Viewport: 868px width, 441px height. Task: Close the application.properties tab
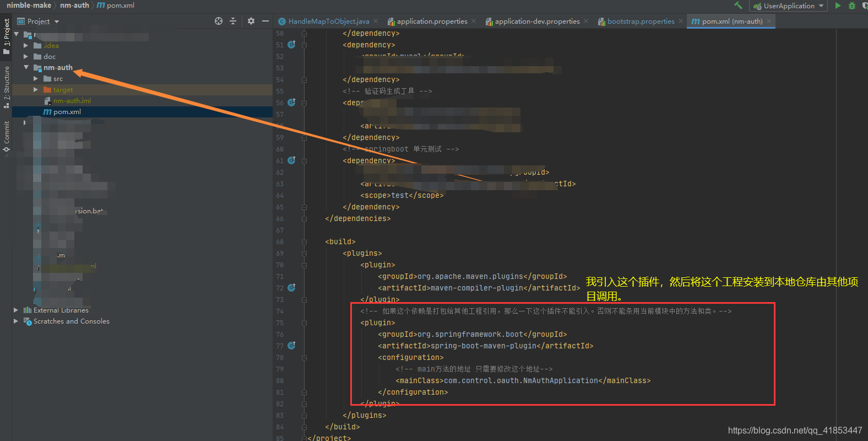(x=474, y=21)
